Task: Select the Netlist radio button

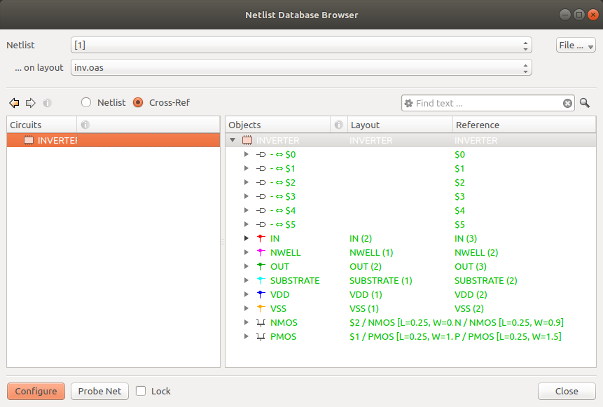Action: coord(86,103)
